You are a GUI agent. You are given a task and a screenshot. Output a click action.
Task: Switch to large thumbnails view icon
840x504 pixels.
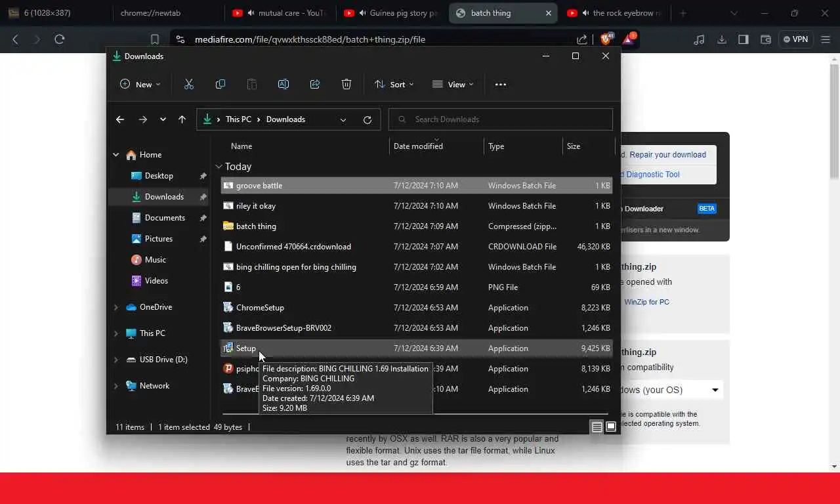610,427
